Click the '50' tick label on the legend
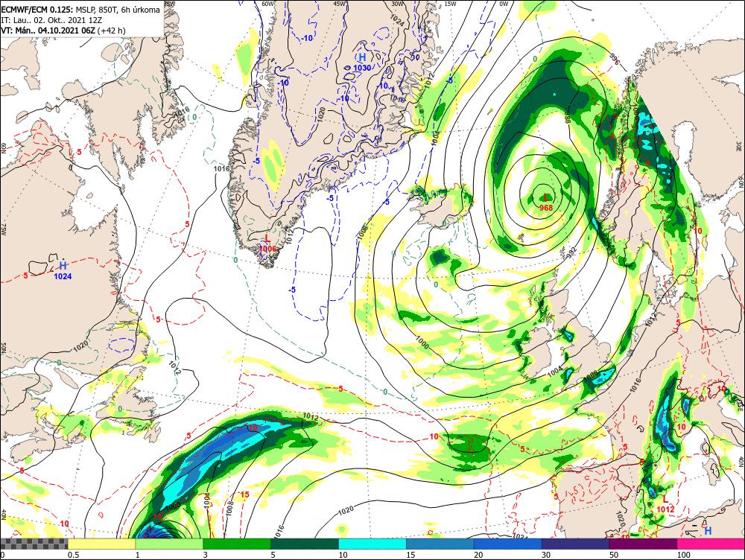Image resolution: width=745 pixels, height=560 pixels. [x=614, y=555]
